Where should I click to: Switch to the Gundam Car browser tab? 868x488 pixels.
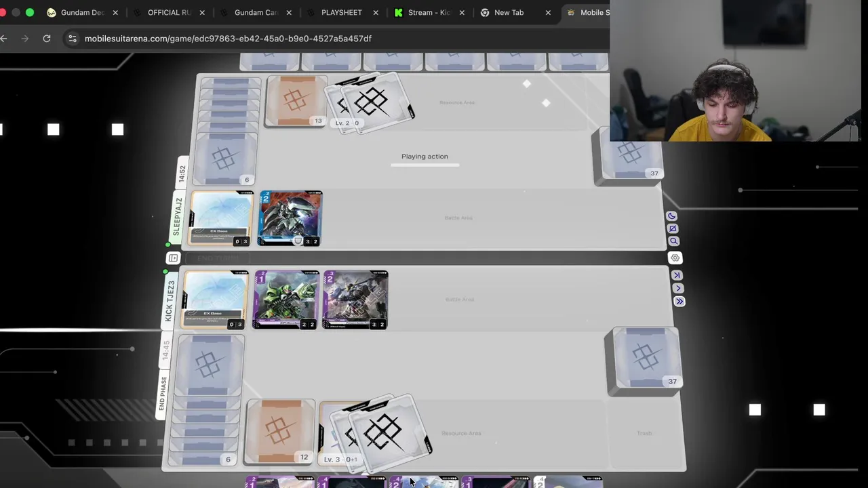tap(256, 12)
